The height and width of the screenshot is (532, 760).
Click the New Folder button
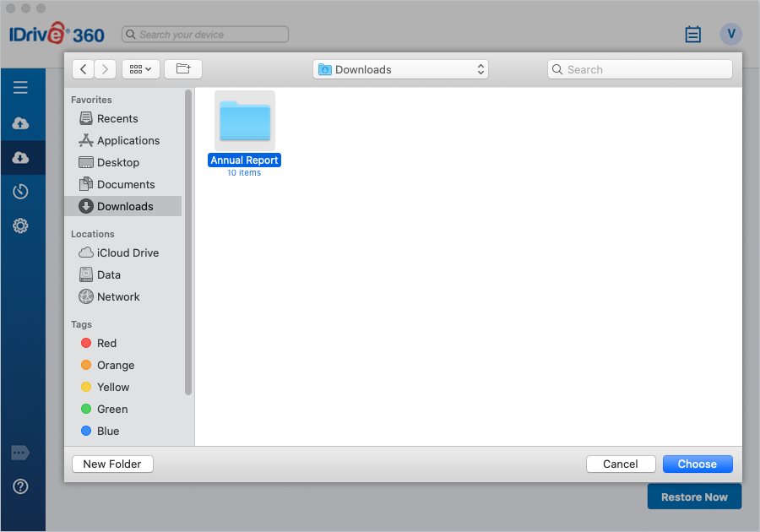tap(112, 464)
